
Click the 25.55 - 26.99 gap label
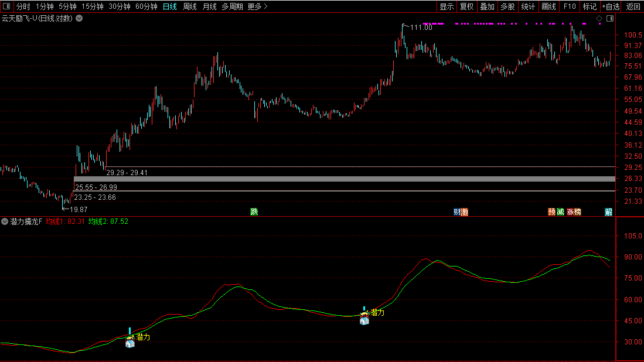pyautogui.click(x=96, y=187)
